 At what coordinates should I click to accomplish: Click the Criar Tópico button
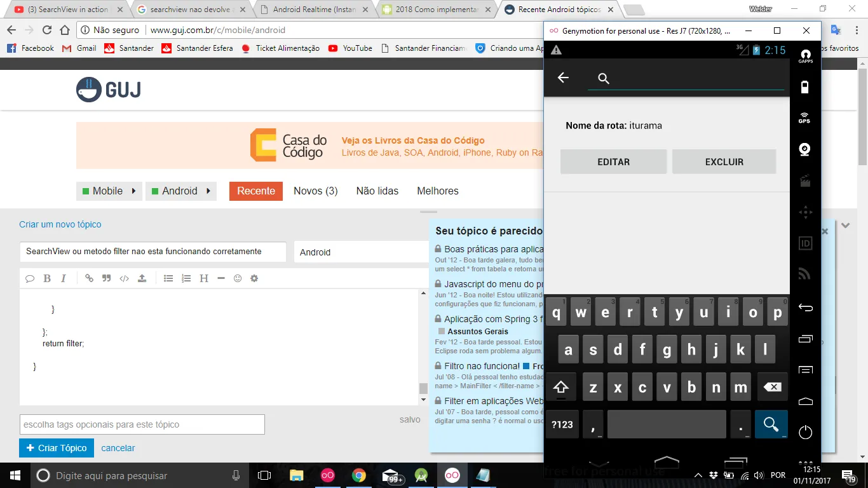[57, 448]
